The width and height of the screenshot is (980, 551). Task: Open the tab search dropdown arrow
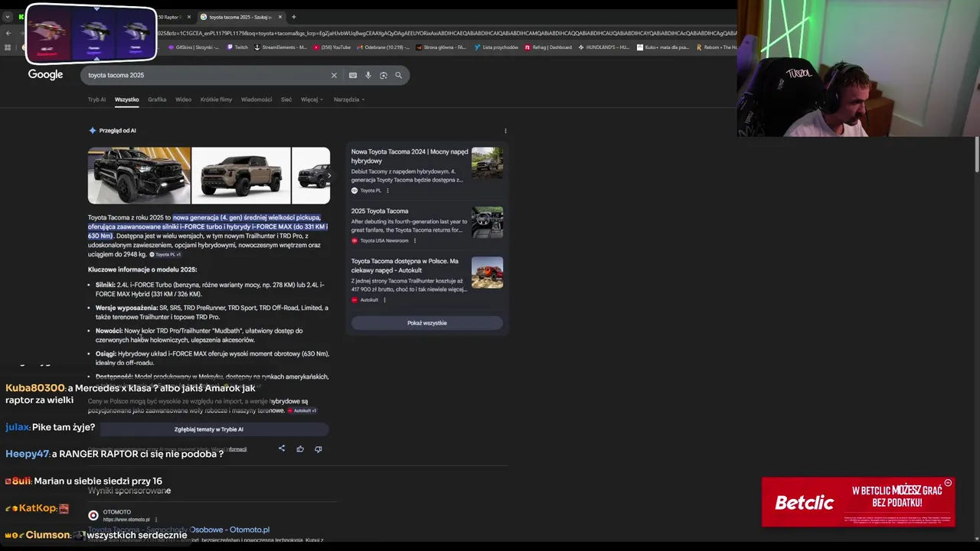pyautogui.click(x=8, y=17)
